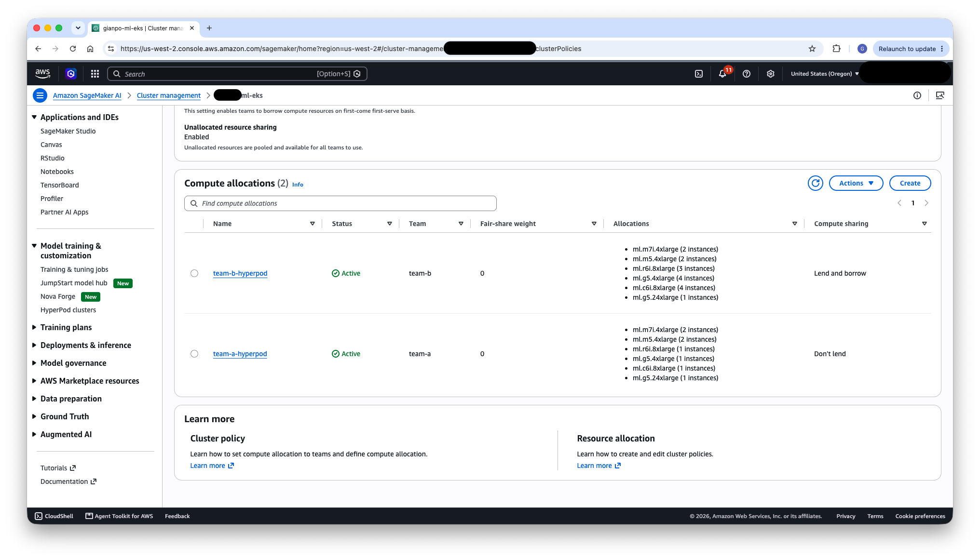Image resolution: width=980 pixels, height=560 pixels.
Task: Select the team-a-hyperpod radio button
Action: (x=194, y=354)
